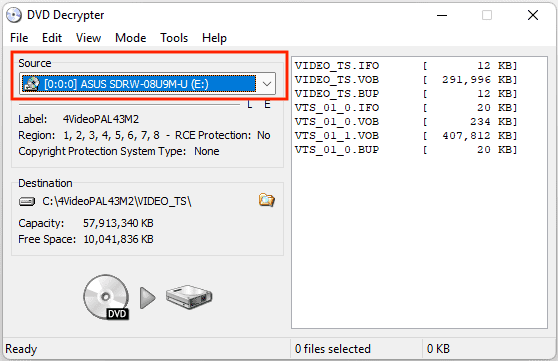The width and height of the screenshot is (558, 361).
Task: Click the large hard drive icon
Action: click(189, 297)
